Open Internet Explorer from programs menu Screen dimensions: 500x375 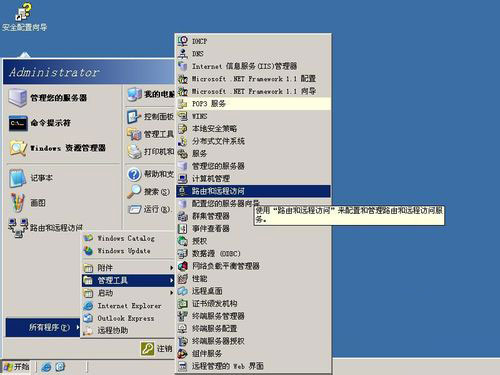128,306
